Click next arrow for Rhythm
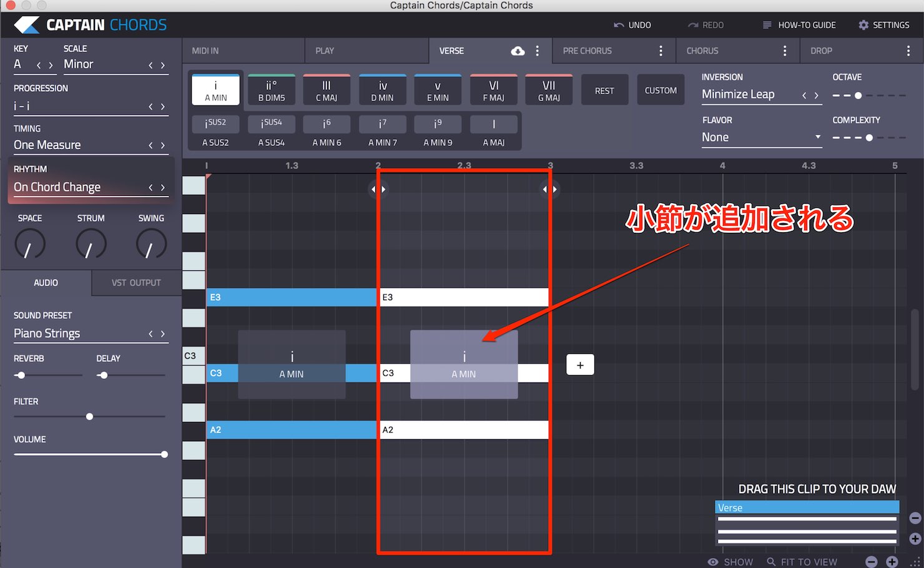 [x=163, y=187]
